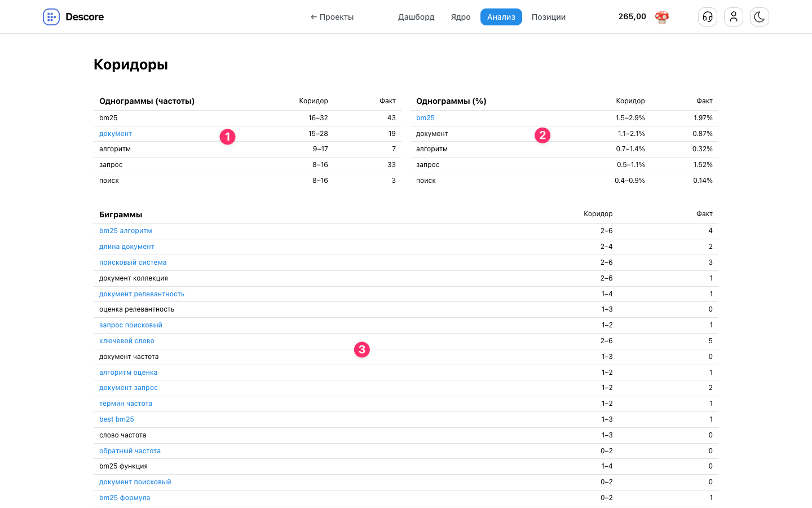The height and width of the screenshot is (508, 812).
Task: Open the 'термин частота' bigram link
Action: click(x=126, y=404)
